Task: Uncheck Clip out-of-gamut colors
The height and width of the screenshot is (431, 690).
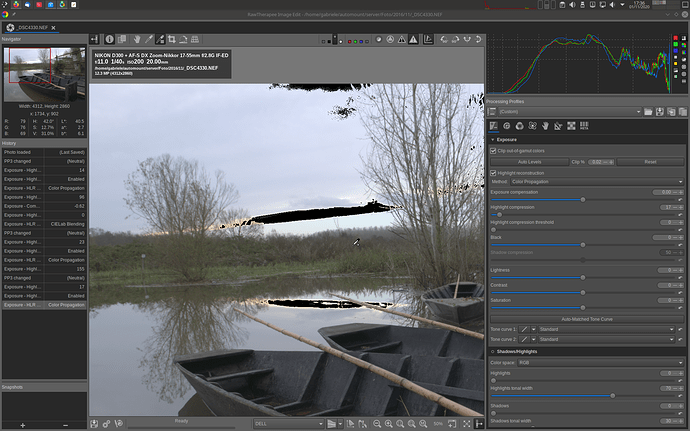Action: click(494, 150)
